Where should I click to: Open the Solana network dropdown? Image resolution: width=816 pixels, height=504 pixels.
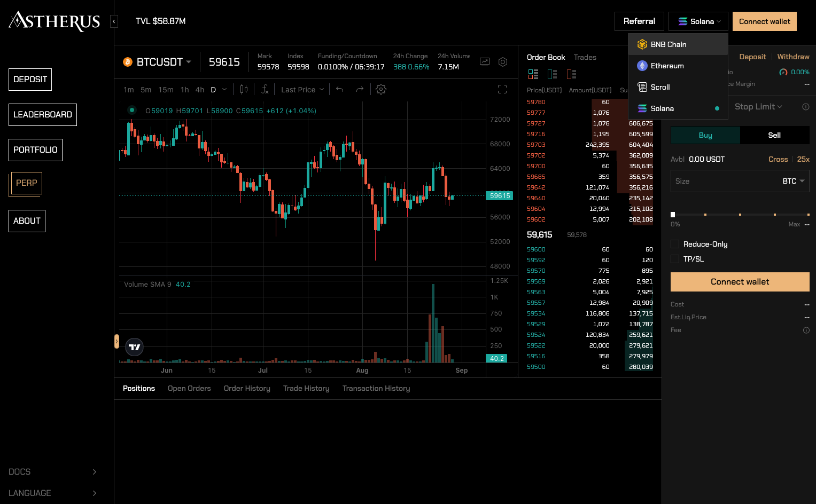click(x=698, y=21)
